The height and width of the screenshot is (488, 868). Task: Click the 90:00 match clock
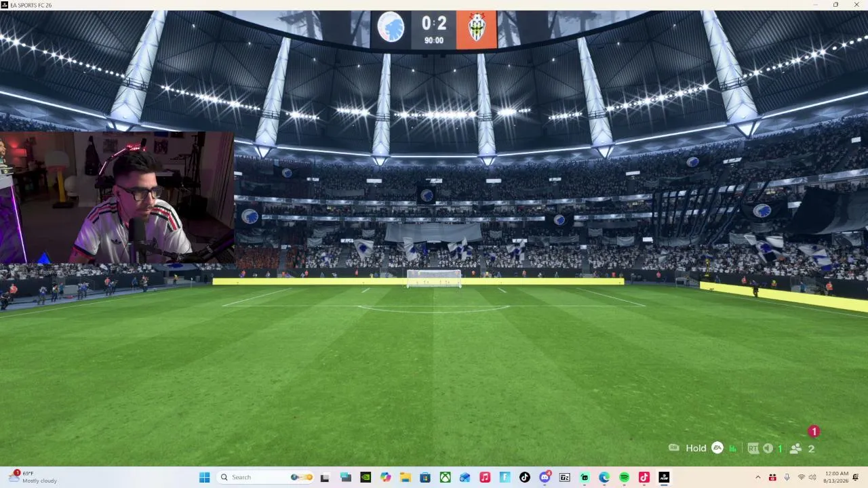[434, 41]
